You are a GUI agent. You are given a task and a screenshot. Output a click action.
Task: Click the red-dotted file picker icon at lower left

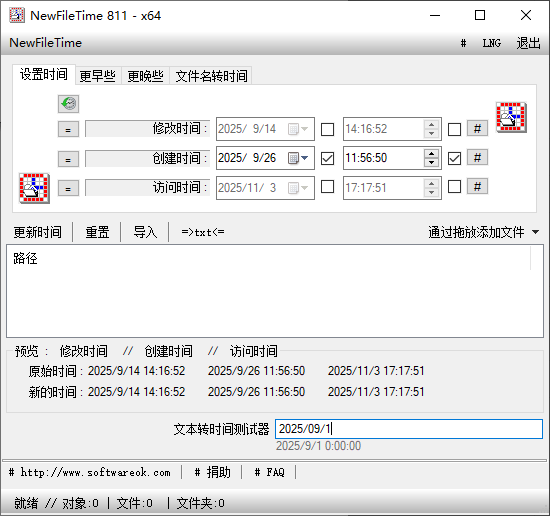(x=34, y=188)
